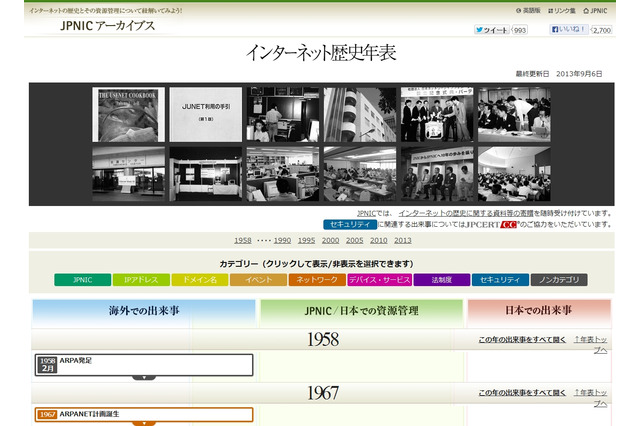Toggle the IPアドレス category filter
The image size is (640, 426).
coord(141,280)
